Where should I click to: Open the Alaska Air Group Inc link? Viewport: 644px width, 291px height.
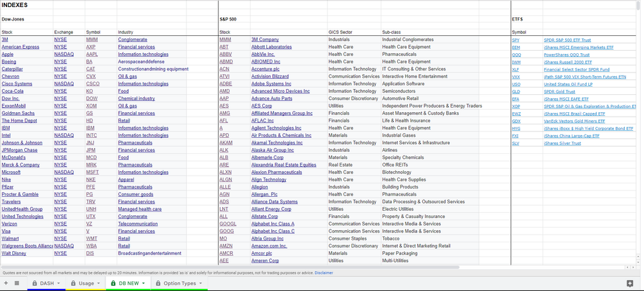tap(273, 151)
